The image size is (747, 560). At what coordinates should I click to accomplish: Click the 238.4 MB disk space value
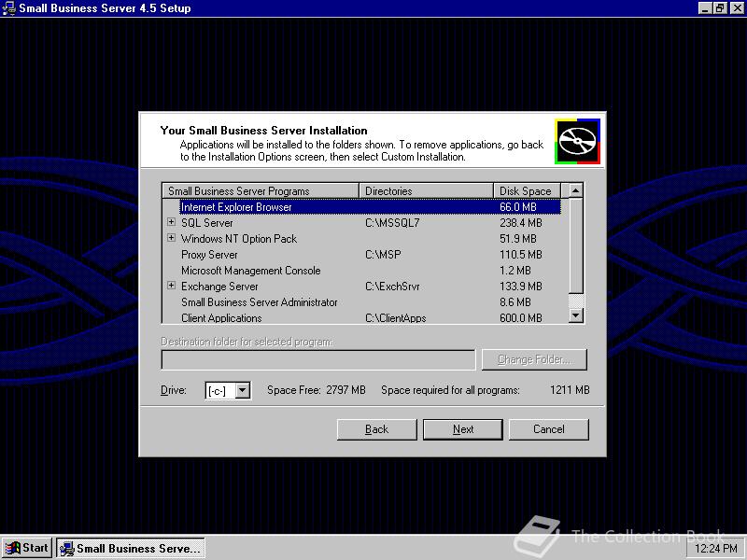coord(521,223)
